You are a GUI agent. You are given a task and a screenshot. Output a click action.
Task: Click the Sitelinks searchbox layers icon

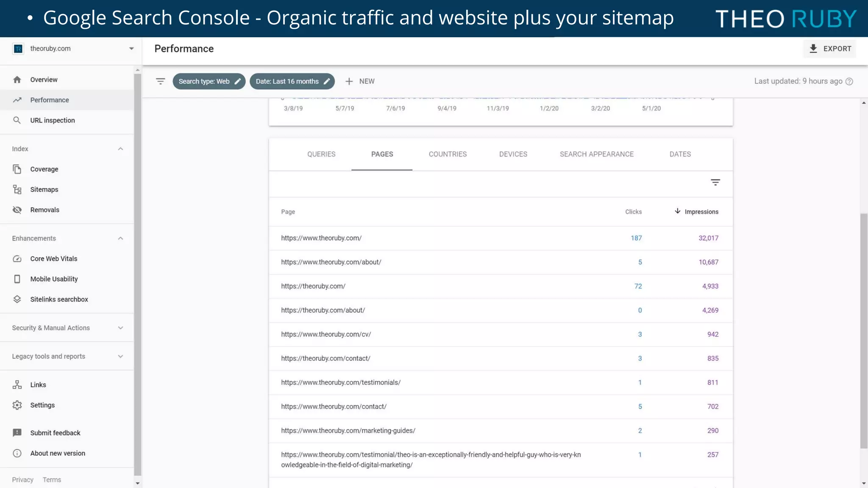tap(17, 299)
